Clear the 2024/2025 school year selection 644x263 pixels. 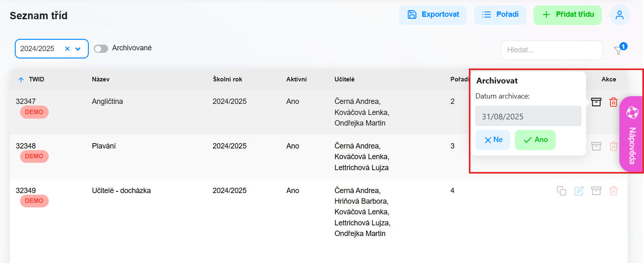68,49
